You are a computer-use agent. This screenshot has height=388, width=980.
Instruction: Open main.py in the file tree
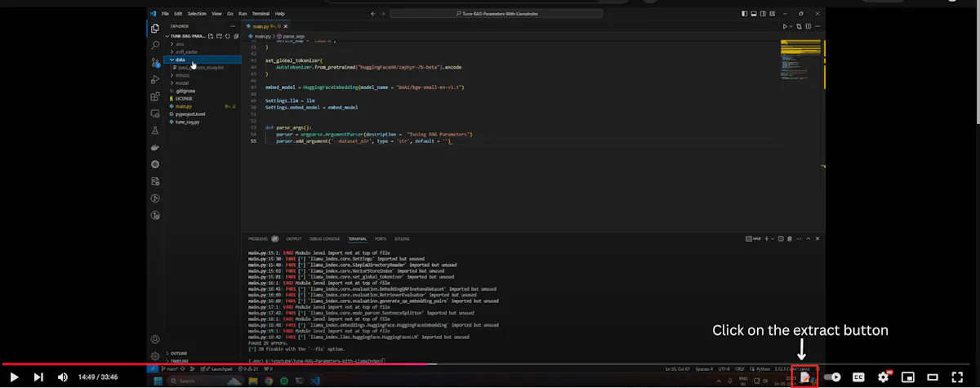(x=202, y=106)
